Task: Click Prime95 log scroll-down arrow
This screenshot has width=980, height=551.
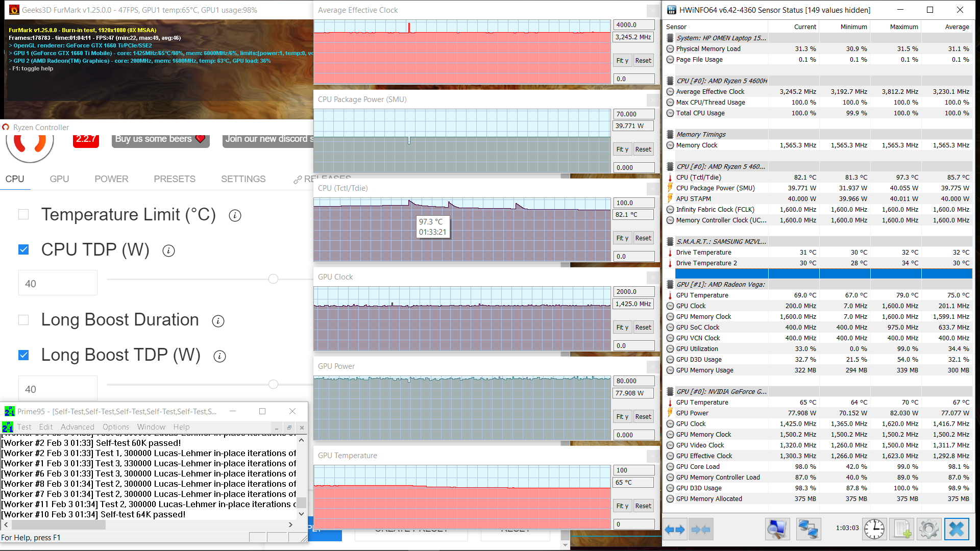Action: click(302, 514)
